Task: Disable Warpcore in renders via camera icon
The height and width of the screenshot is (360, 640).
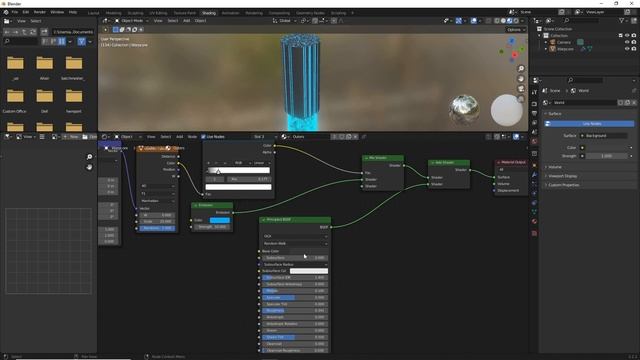Action: 633,49
